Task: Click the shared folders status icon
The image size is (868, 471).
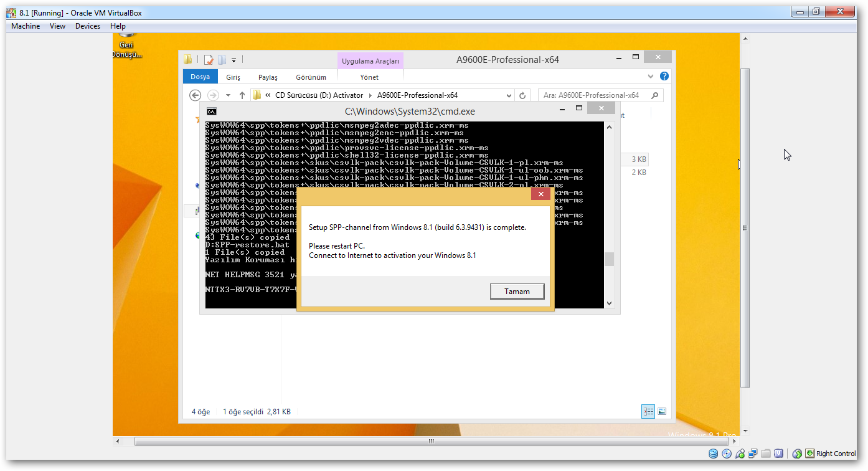Action: (766, 454)
